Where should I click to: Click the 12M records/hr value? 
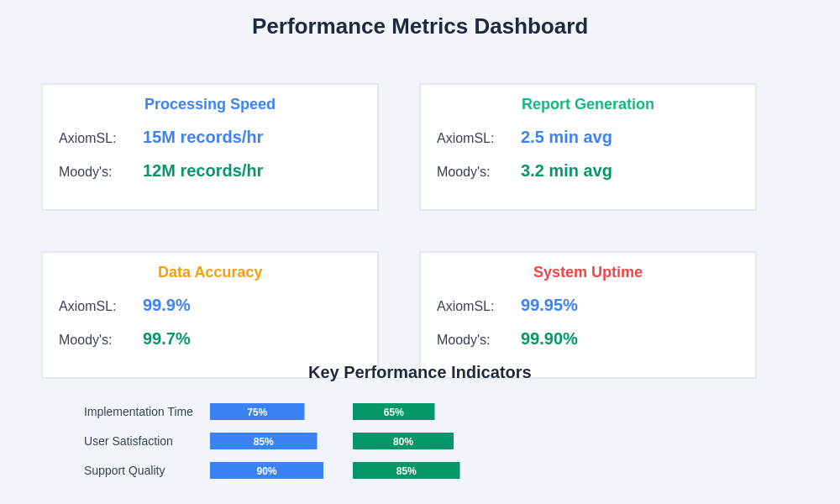202,171
